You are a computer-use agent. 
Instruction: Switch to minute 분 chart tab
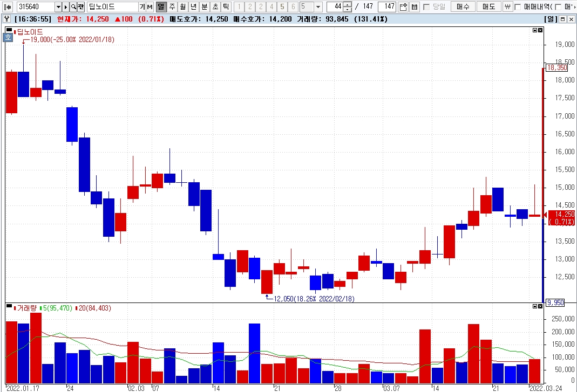[x=205, y=6]
